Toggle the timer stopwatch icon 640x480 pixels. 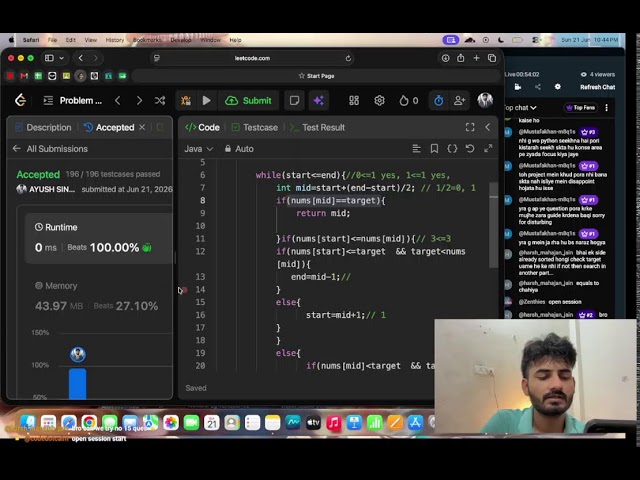point(439,100)
